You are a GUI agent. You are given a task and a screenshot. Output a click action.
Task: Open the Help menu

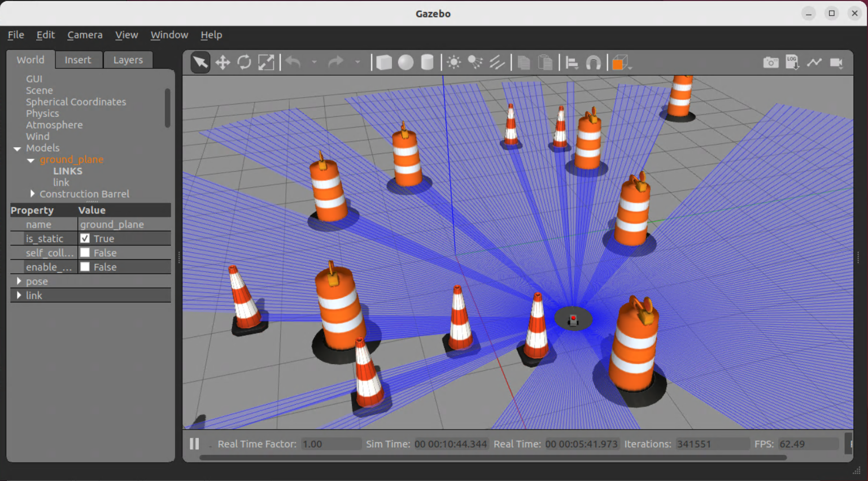pyautogui.click(x=211, y=34)
